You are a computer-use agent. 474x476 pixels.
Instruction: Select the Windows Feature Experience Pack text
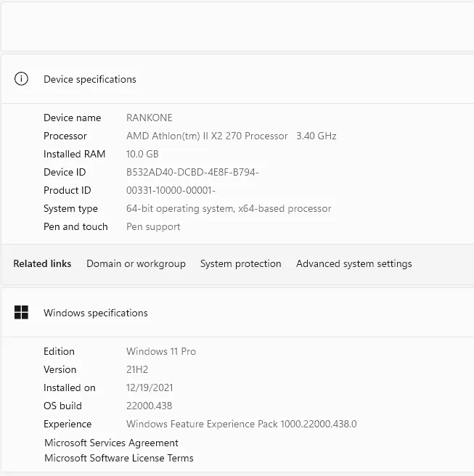click(x=241, y=424)
